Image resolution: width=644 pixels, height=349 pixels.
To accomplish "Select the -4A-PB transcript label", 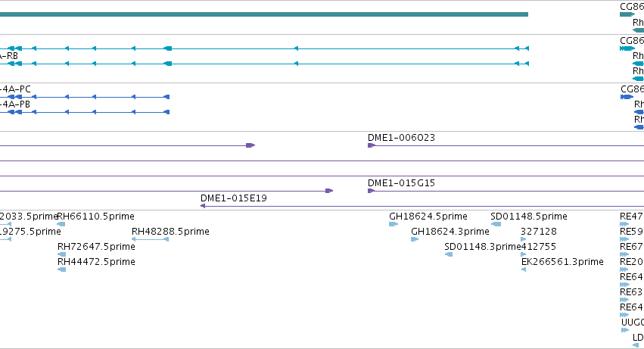I will pos(15,104).
